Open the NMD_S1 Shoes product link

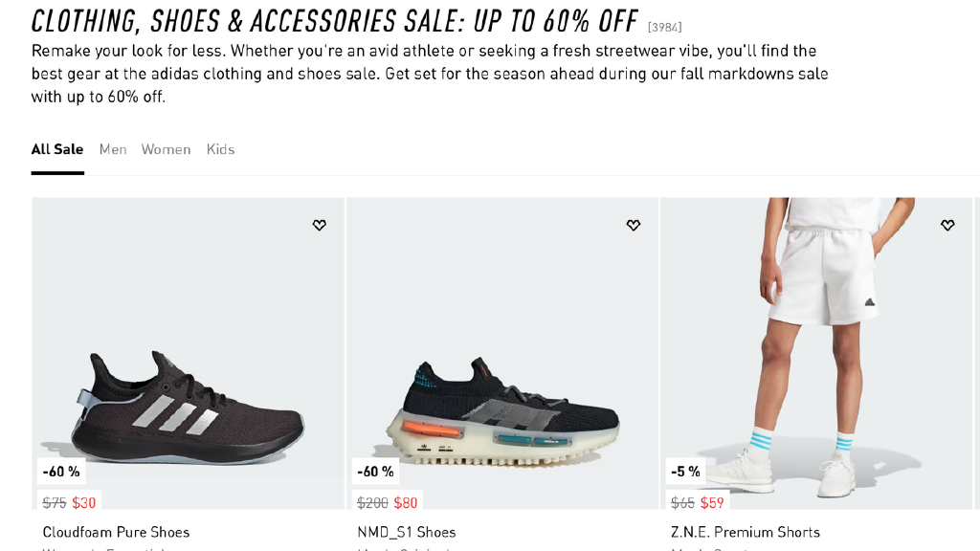(x=407, y=532)
